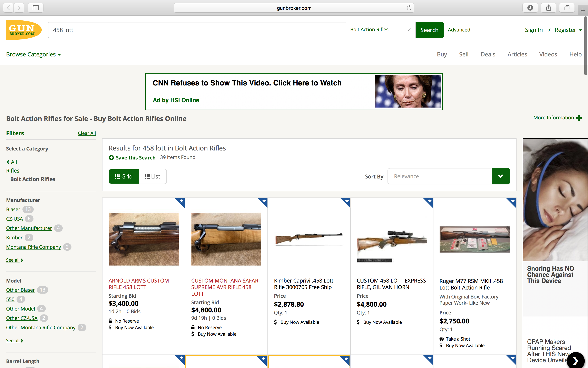The height and width of the screenshot is (368, 588).
Task: Filter by CZ-USA manufacturer
Action: 14,219
